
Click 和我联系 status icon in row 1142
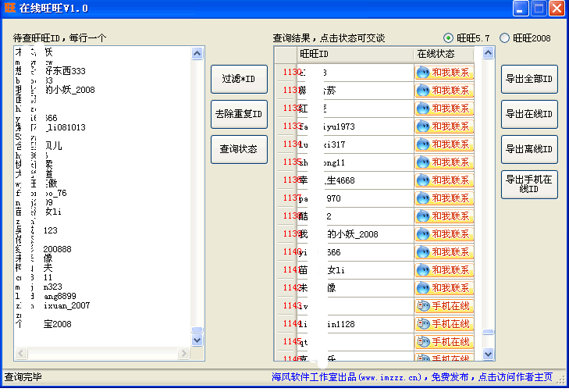point(444,288)
